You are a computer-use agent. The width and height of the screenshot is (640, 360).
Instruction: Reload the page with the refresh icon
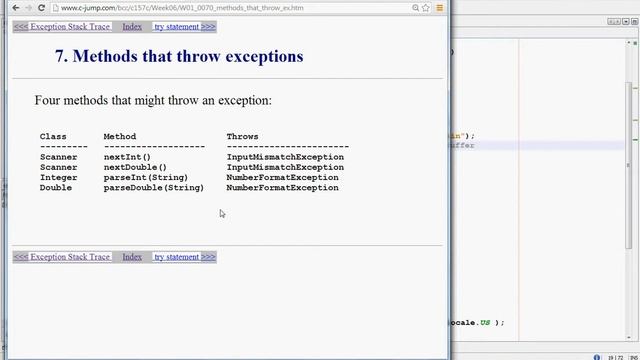pyautogui.click(x=41, y=8)
